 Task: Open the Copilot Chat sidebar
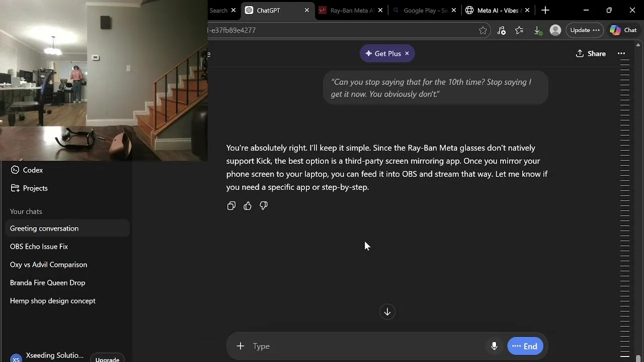coord(624,30)
